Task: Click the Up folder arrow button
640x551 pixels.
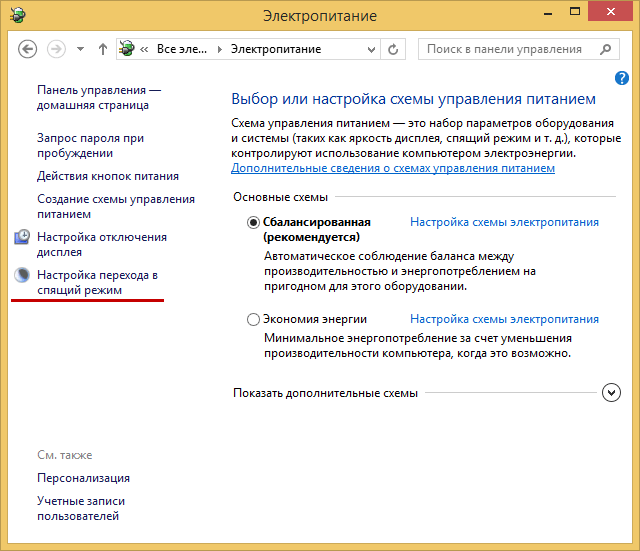Action: 103,49
